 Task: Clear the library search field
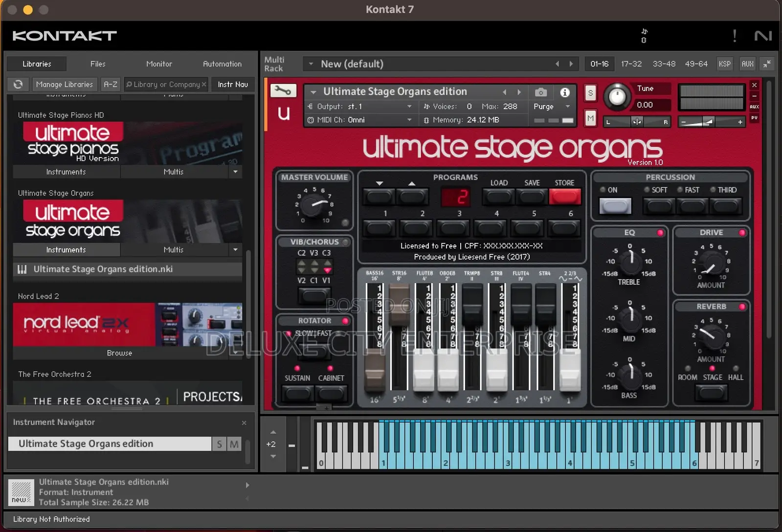click(x=204, y=84)
